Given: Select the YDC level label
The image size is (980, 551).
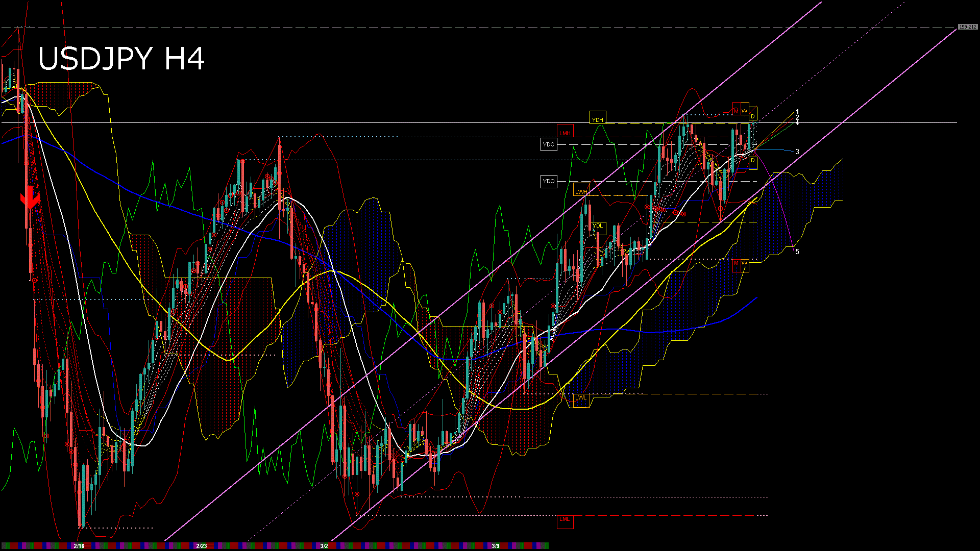Looking at the screenshot, I should [548, 144].
